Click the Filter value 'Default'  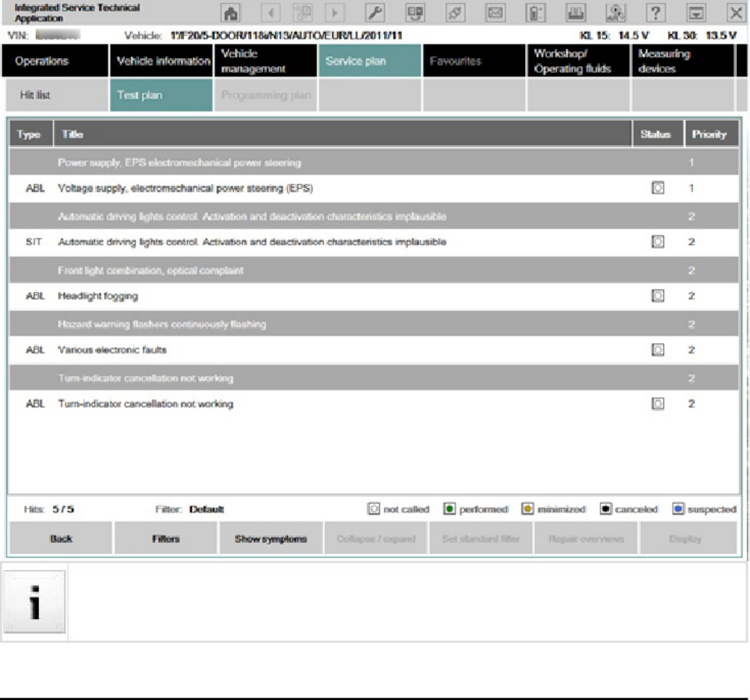tap(207, 509)
